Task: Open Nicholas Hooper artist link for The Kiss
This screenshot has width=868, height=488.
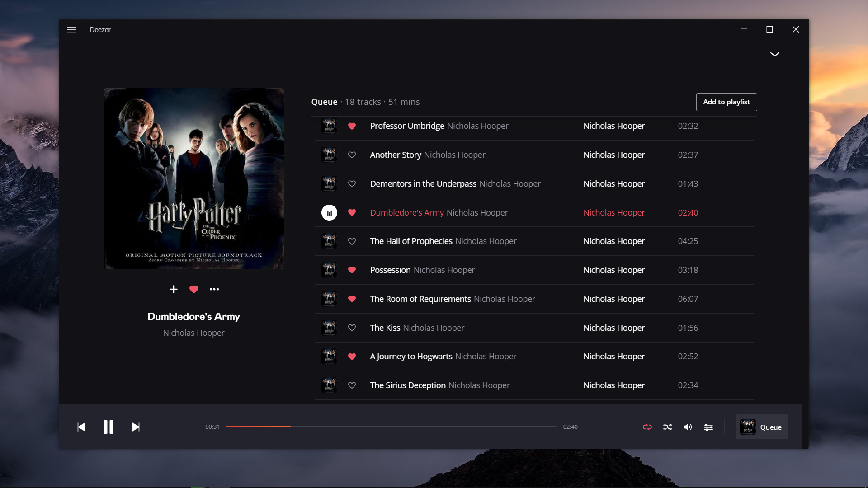Action: point(613,328)
